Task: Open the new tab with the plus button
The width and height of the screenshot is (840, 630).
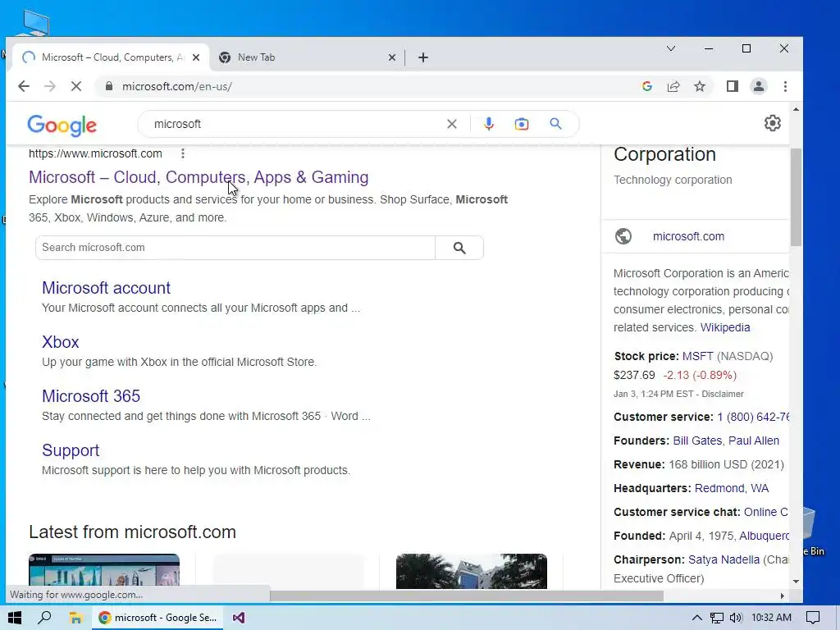Action: coord(423,57)
